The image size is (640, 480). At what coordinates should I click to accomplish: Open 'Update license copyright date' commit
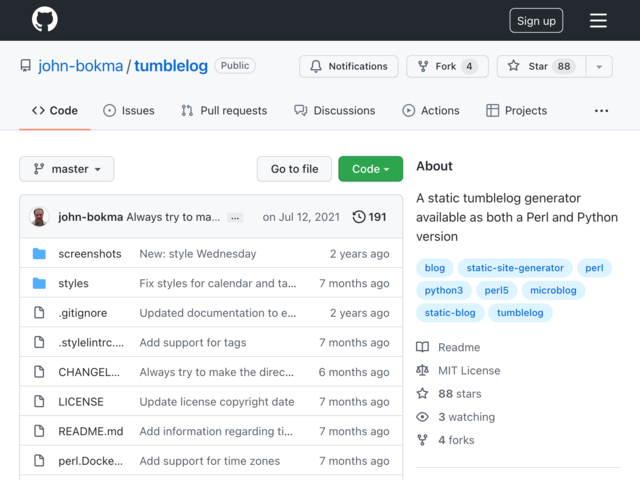(x=217, y=402)
